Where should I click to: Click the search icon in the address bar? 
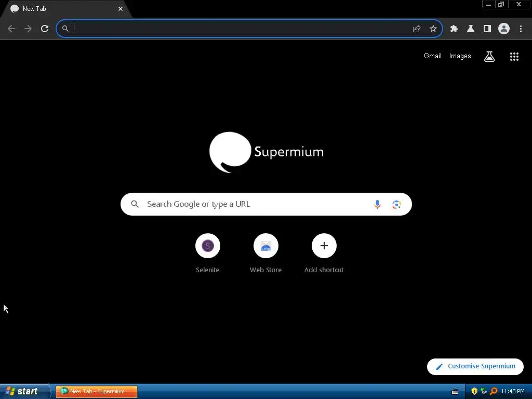tap(65, 29)
